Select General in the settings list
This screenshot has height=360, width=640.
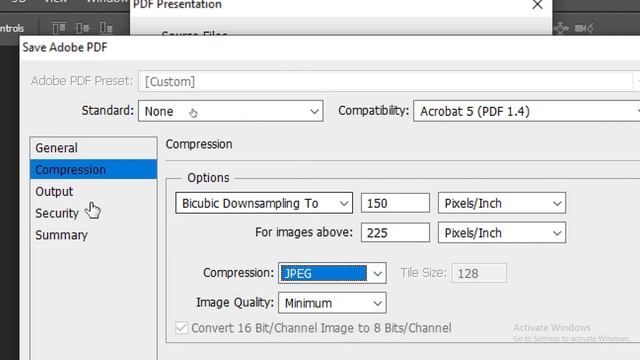[93, 148]
